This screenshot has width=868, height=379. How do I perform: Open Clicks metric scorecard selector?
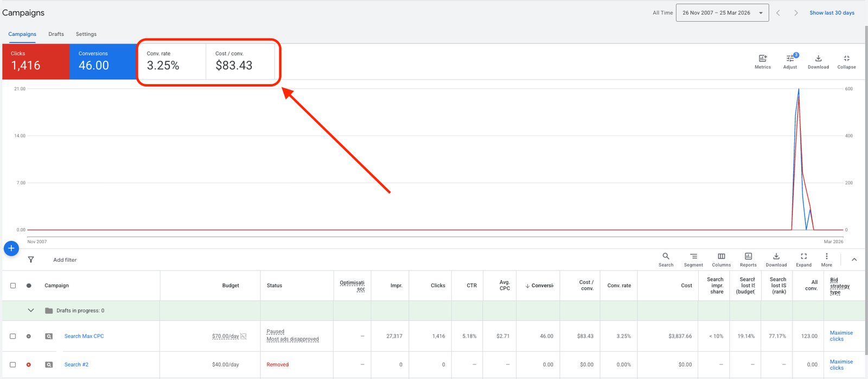point(36,61)
